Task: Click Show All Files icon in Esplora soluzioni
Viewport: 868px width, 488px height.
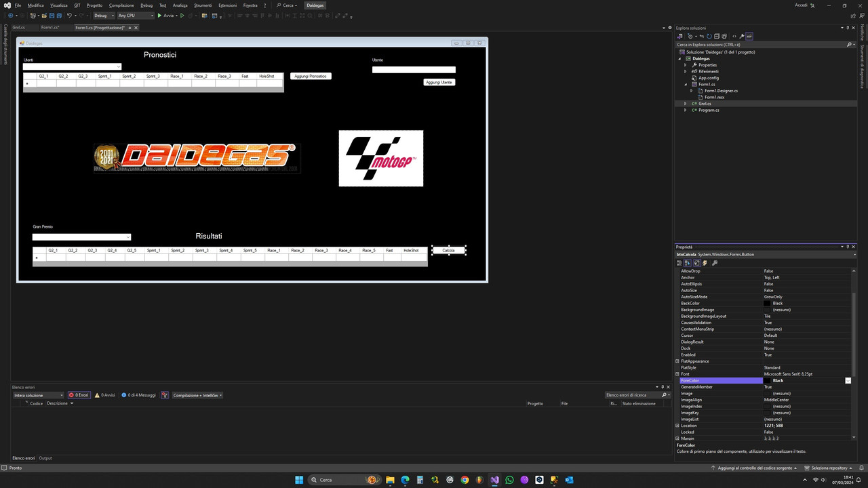Action: pyautogui.click(x=724, y=37)
